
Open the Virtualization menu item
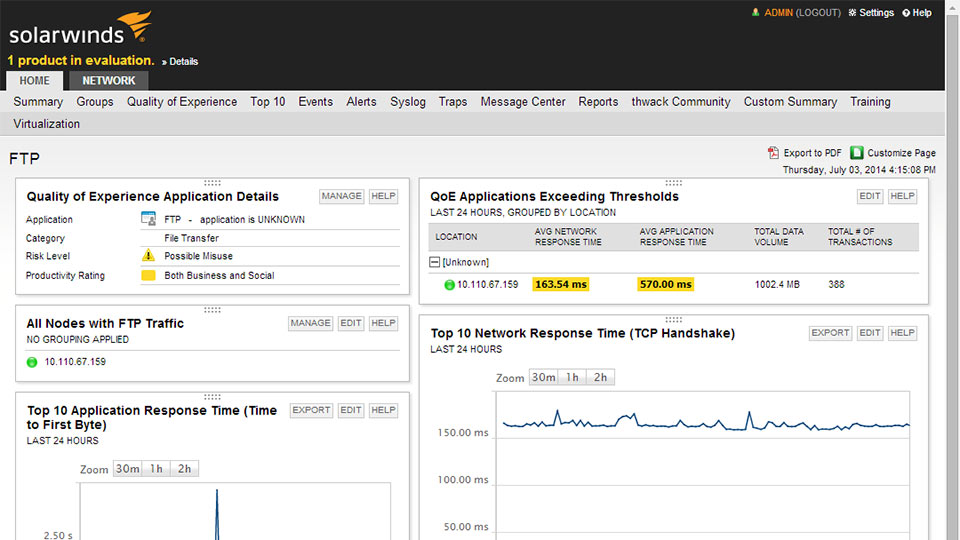pos(47,124)
